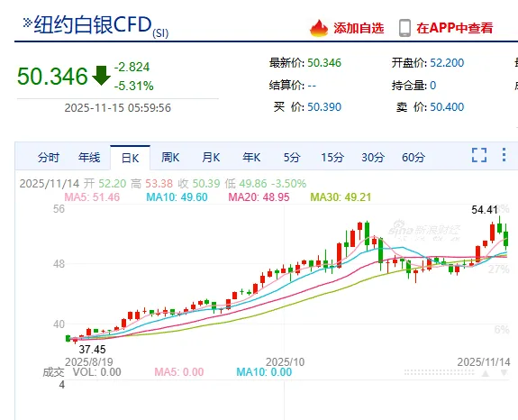Select the 日K tab
The image size is (518, 420).
tap(130, 158)
